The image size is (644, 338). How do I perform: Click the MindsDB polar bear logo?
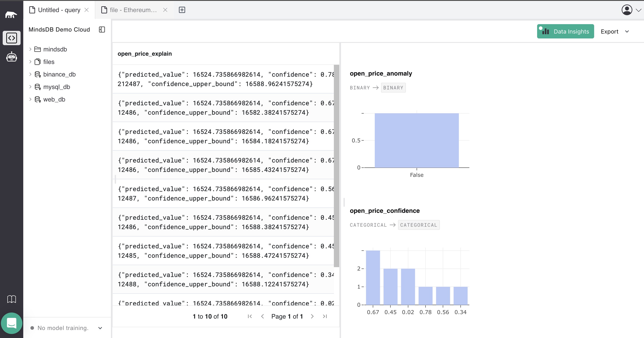(x=11, y=15)
